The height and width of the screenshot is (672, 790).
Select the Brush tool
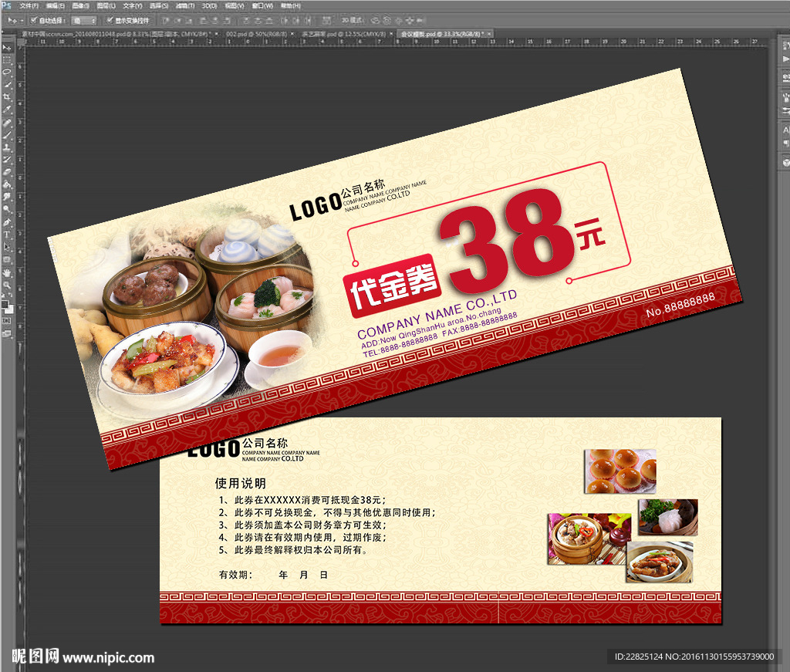[7, 135]
